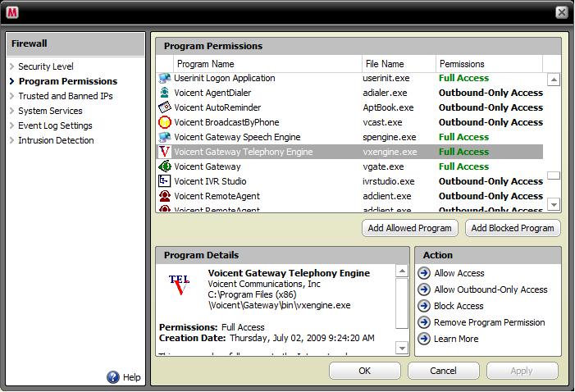Click the Voicent IVR Studio icon
575x392 pixels.
165,181
